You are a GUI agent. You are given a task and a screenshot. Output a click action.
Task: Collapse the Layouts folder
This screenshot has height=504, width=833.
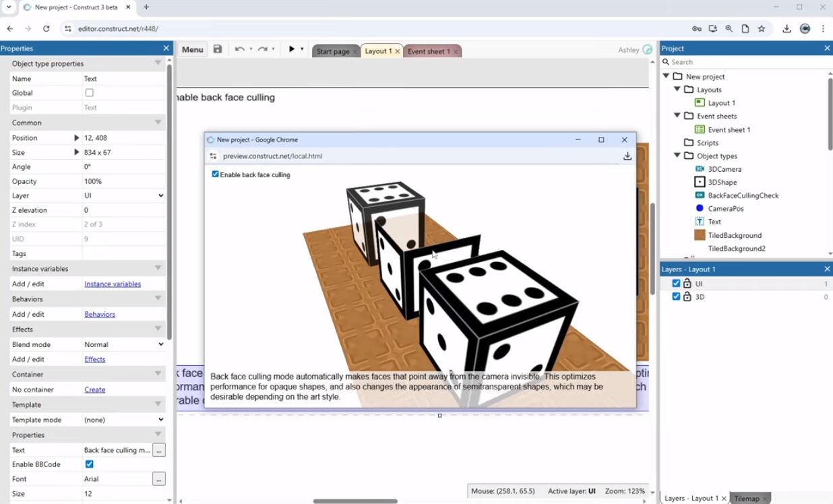pos(677,90)
